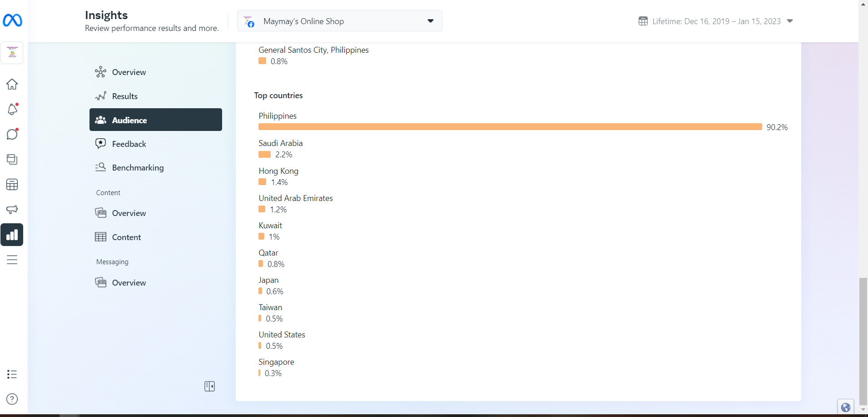This screenshot has height=417, width=868.
Task: Click the United Arab Emirates orange bar
Action: pos(262,209)
